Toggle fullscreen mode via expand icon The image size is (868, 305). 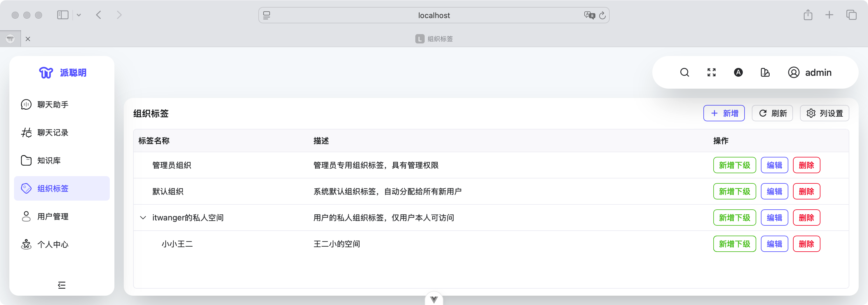point(711,72)
